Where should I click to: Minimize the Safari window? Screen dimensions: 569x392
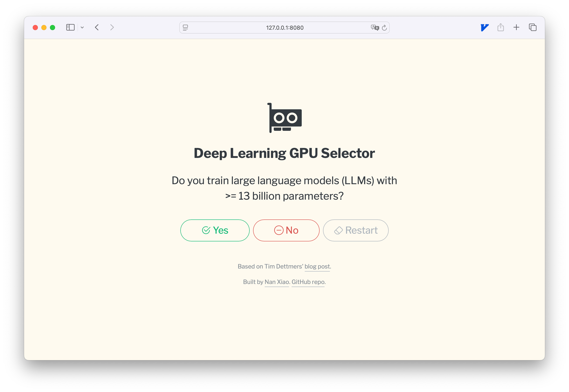[x=44, y=28]
